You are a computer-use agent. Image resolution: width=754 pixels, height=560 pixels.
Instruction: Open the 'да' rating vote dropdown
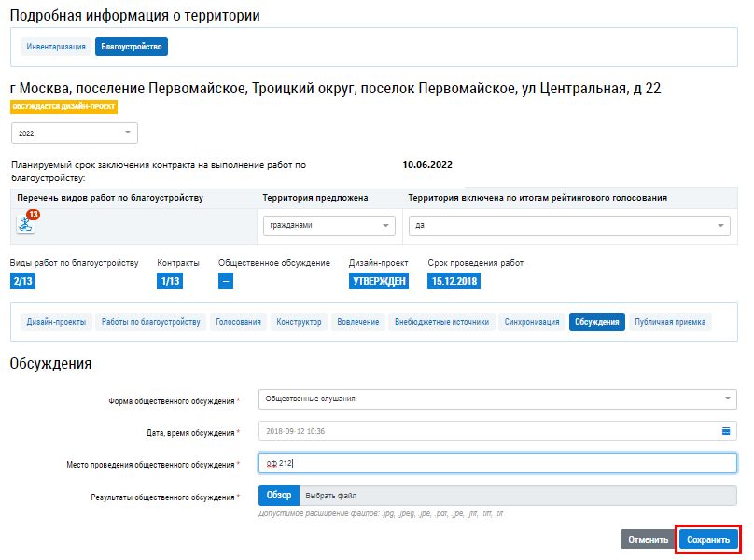[x=568, y=226]
